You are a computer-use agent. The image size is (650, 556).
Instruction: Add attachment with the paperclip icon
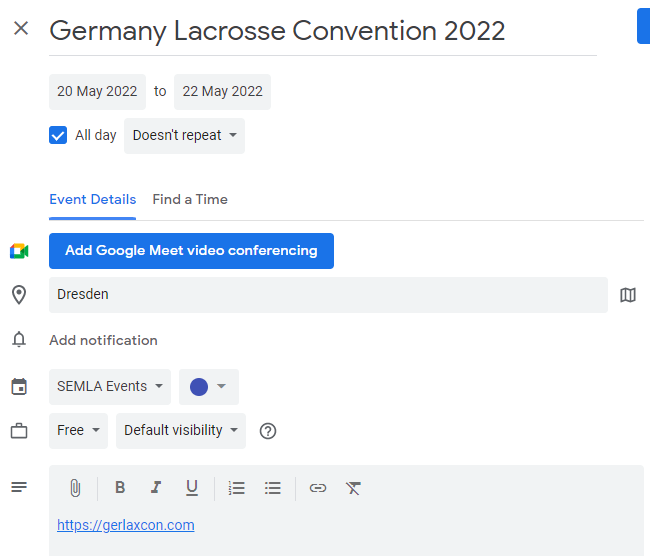(x=75, y=488)
